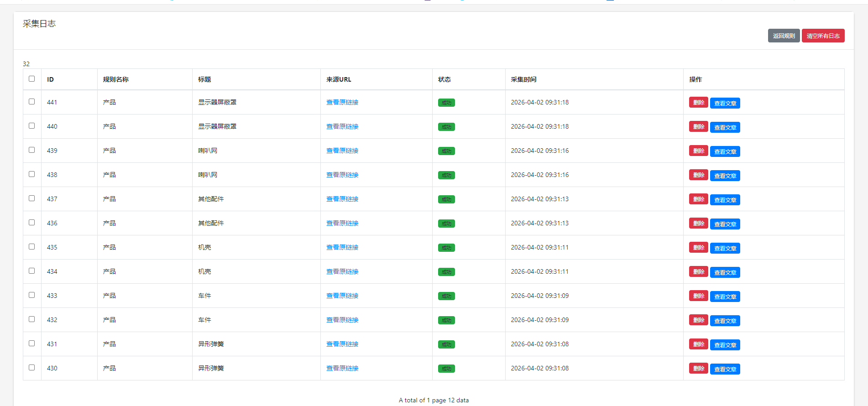Open 查看文章 for row ID 440
The height and width of the screenshot is (406, 868).
pyautogui.click(x=725, y=127)
